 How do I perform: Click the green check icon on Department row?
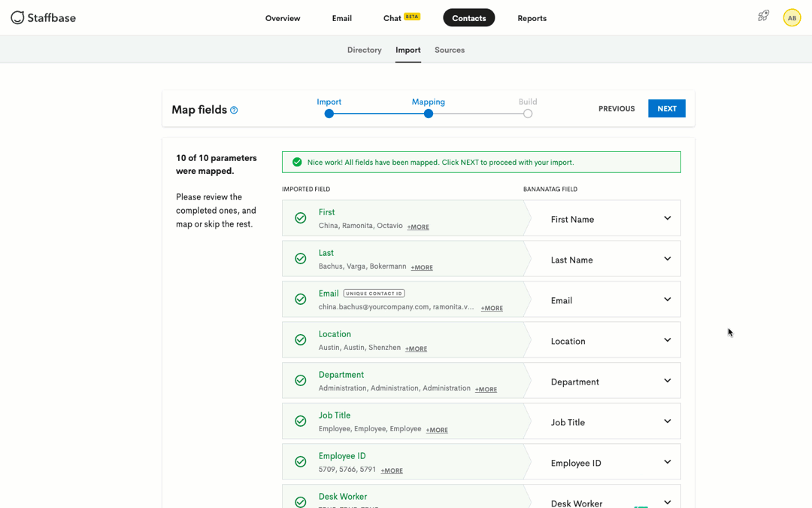coord(300,381)
